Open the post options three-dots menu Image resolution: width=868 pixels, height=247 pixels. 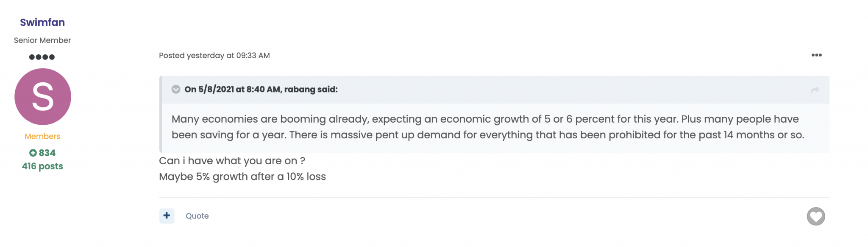(816, 55)
